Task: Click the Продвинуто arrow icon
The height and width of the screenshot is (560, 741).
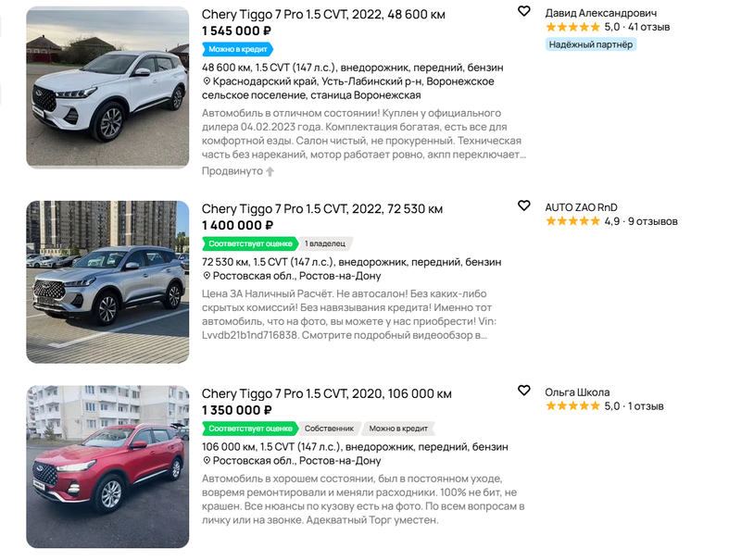Action: (x=270, y=171)
